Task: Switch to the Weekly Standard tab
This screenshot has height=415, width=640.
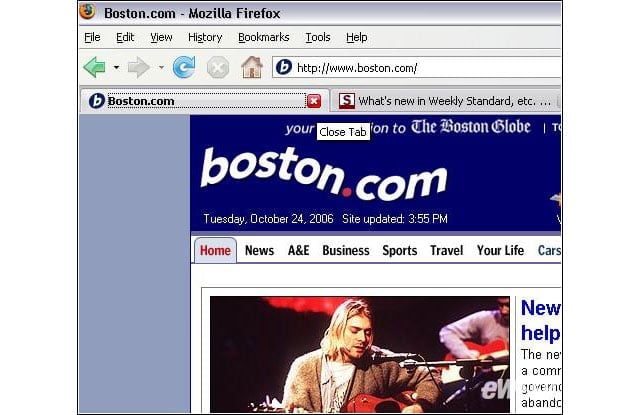Action: (445, 101)
